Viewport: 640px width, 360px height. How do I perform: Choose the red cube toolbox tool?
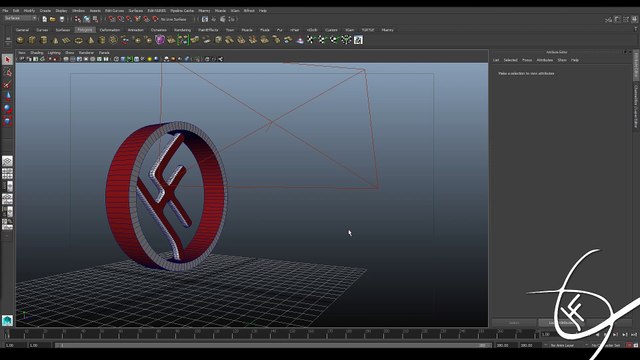pos(7,121)
